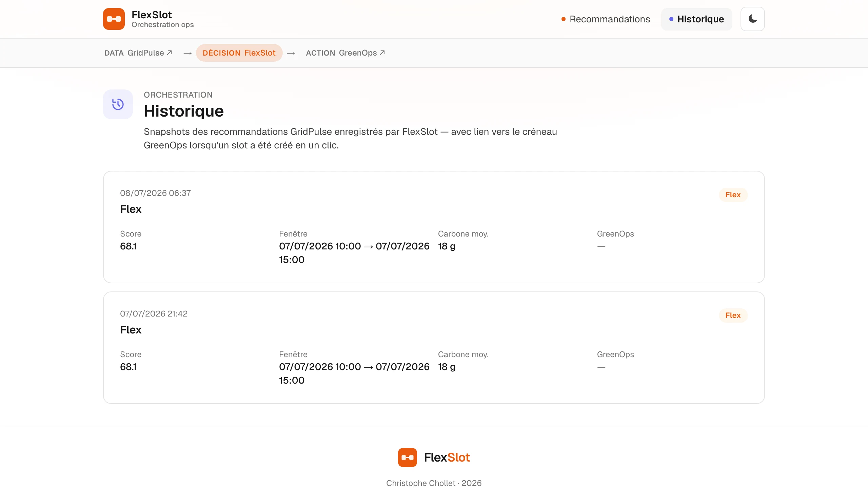Screen dimensions: 868x488
Task: Select the timestamp 08/07/2026 06:37
Action: click(155, 193)
